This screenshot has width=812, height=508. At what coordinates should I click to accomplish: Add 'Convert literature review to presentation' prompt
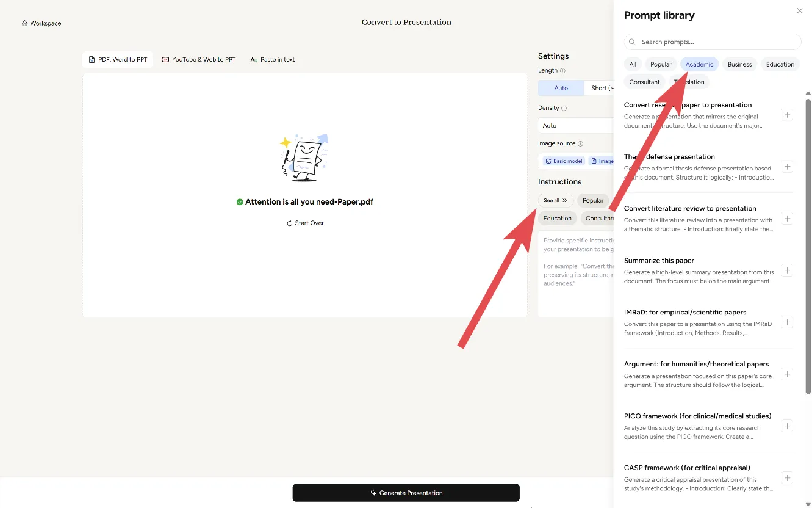786,219
